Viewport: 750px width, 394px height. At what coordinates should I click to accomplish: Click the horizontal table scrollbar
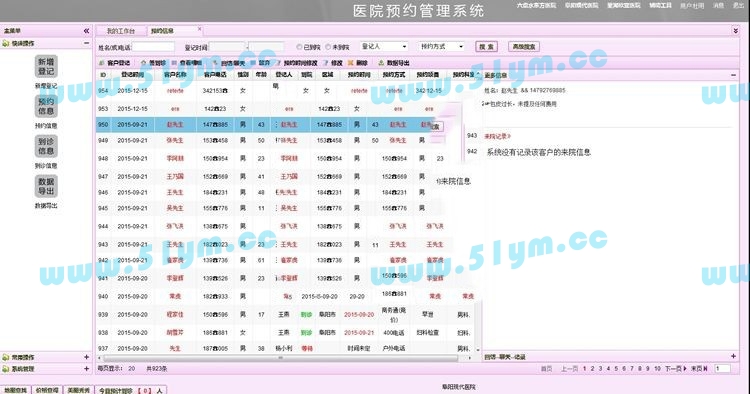click(x=281, y=358)
